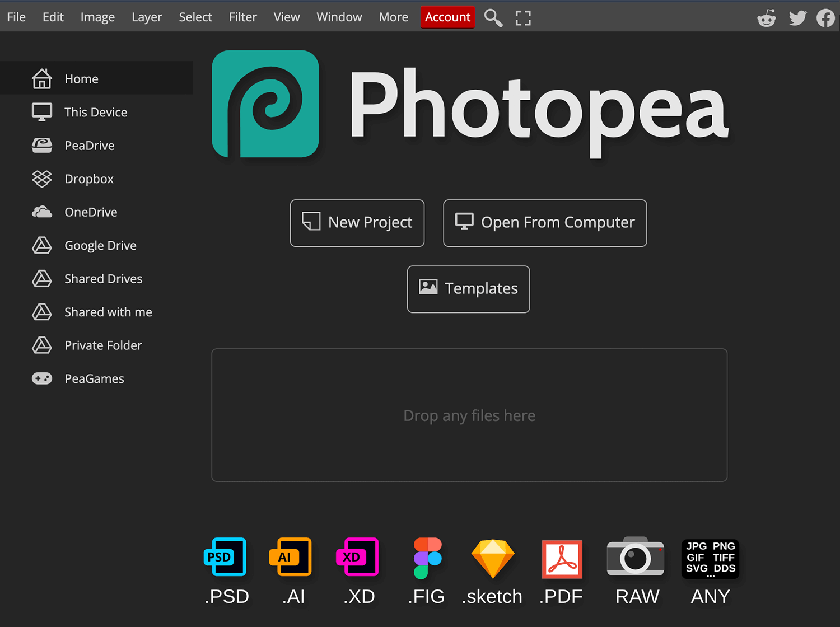Choose Open From Computer
Screen dimensions: 840x627
545,223
